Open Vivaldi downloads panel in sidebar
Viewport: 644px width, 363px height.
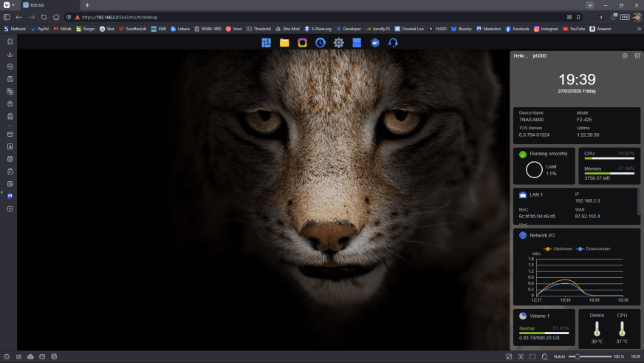(x=10, y=54)
